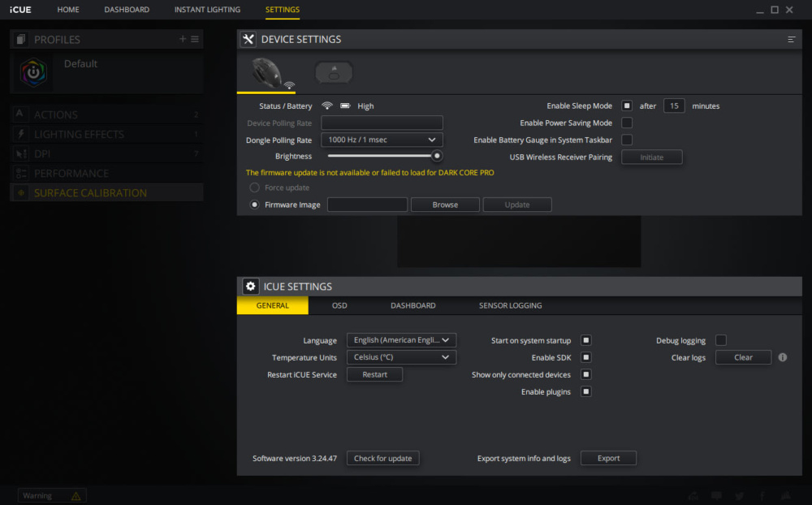Toggle Enable Sleep Mode checkbox

click(627, 106)
